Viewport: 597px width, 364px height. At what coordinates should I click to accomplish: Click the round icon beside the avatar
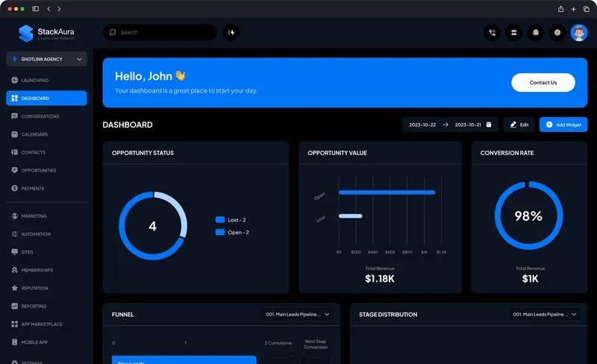click(x=557, y=33)
